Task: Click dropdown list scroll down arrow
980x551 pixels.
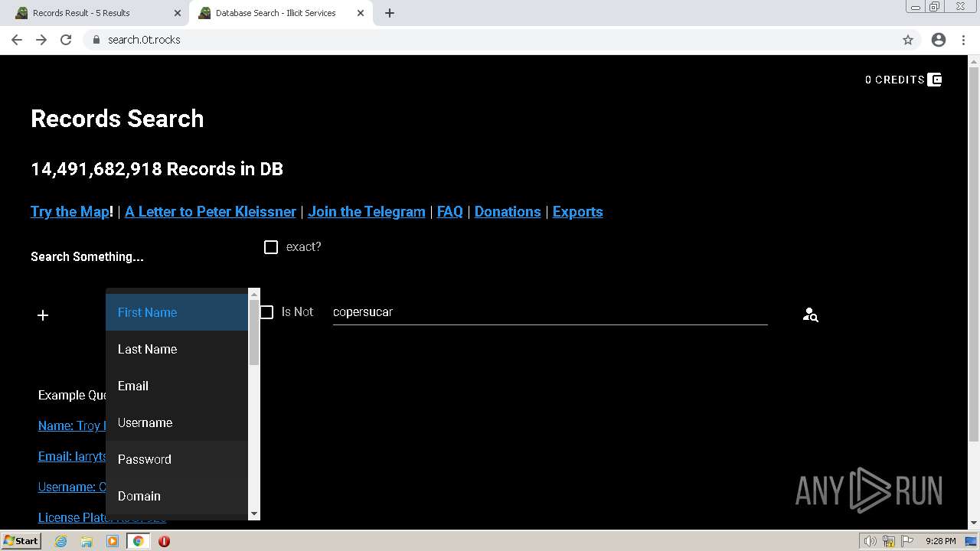Action: 254,514
